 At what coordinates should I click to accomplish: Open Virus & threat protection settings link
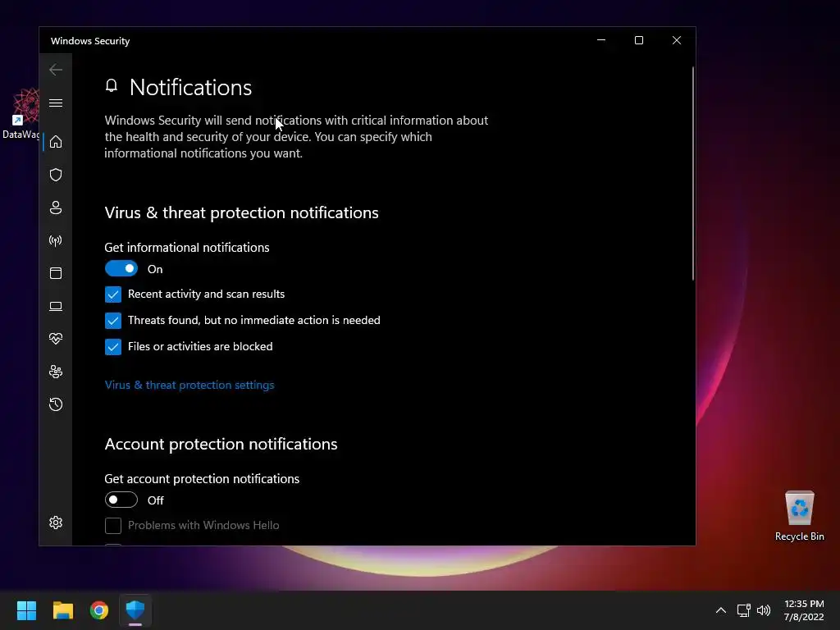tap(189, 385)
